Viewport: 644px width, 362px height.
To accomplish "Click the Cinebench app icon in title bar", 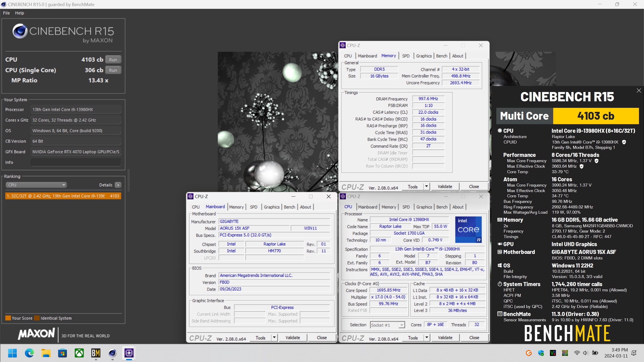I will point(4,4).
